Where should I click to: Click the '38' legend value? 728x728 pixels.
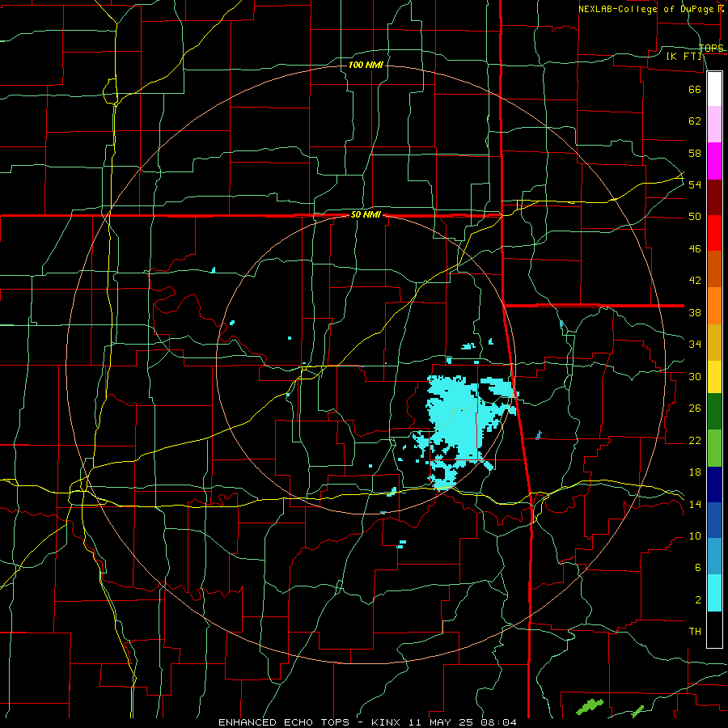pos(695,313)
